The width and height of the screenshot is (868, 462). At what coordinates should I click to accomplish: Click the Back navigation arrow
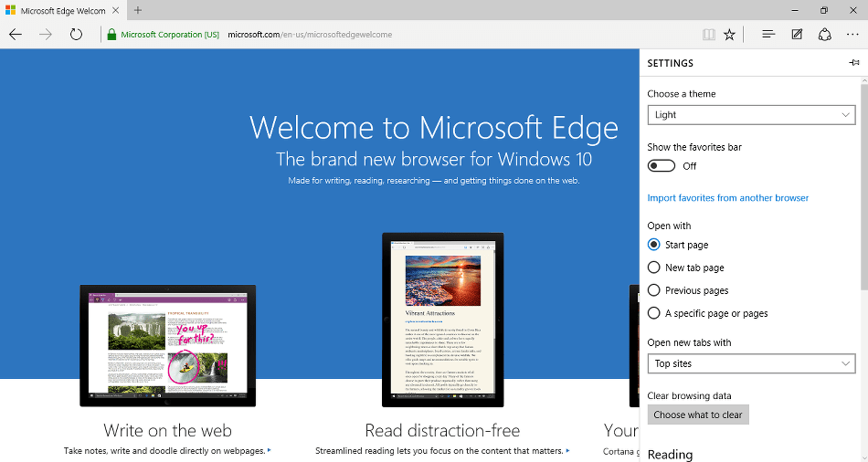(16, 35)
